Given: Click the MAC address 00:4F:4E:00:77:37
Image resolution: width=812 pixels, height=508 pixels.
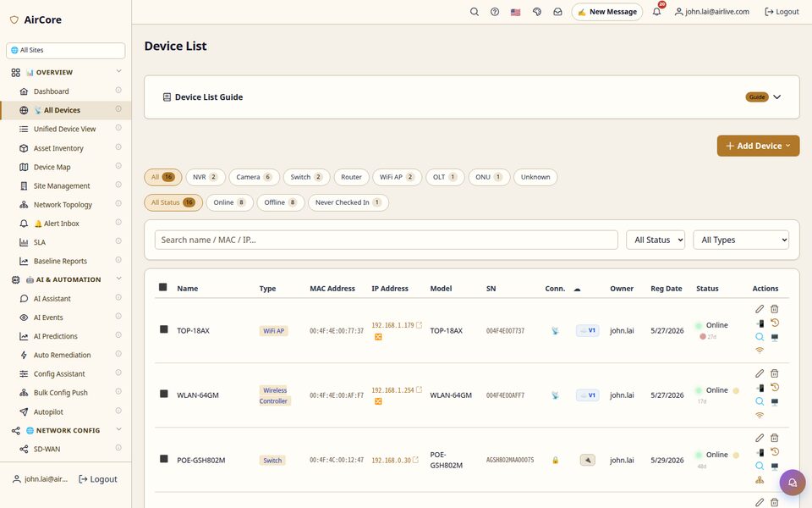Looking at the screenshot, I should 337,331.
